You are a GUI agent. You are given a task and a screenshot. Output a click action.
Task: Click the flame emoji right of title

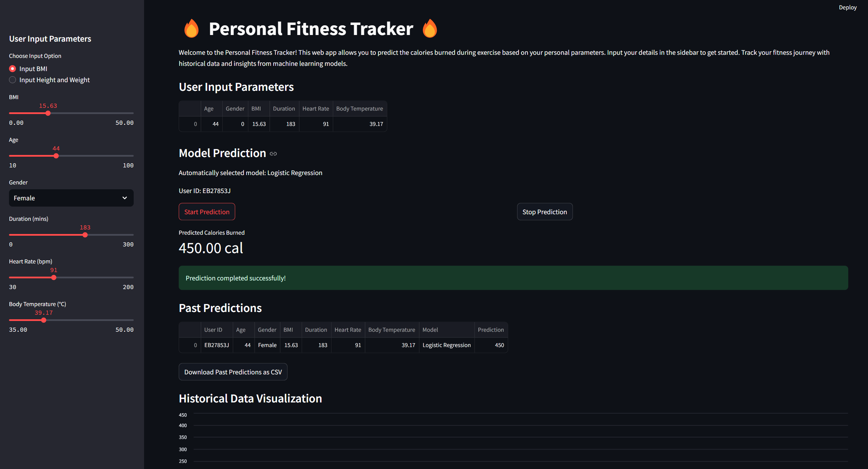coord(430,28)
